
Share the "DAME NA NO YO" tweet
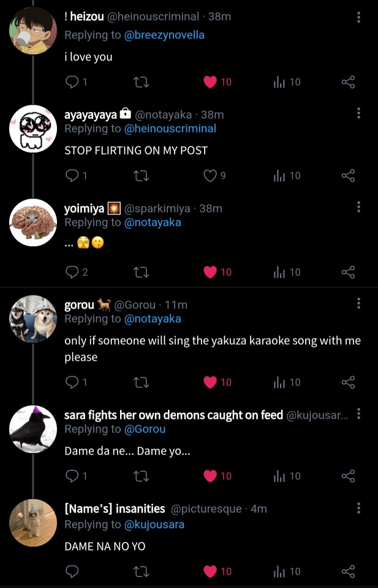coord(348,571)
